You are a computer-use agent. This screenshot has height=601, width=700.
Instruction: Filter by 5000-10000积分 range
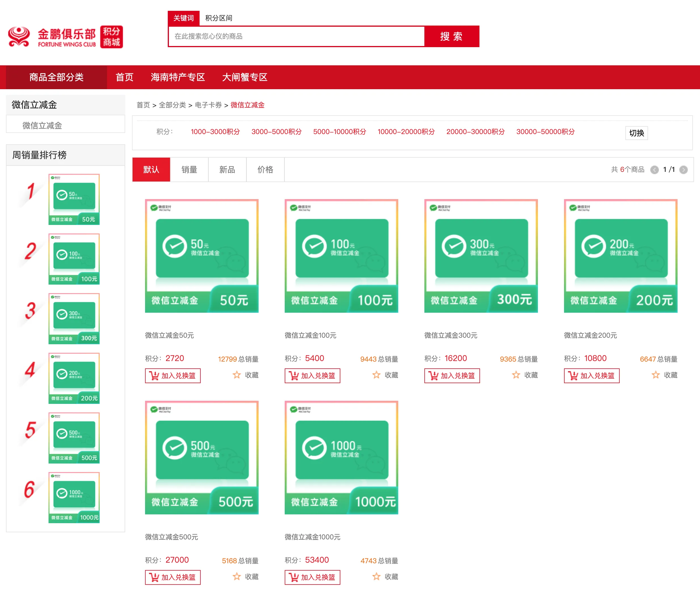(339, 132)
